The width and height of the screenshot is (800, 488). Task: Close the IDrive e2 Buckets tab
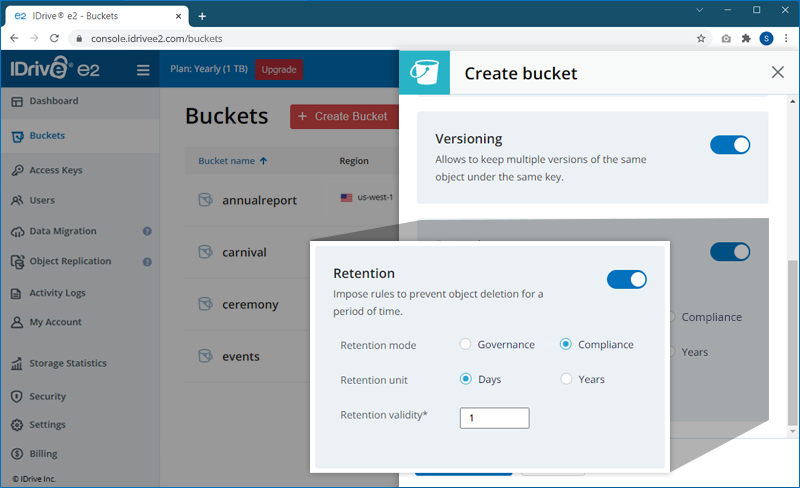click(178, 16)
